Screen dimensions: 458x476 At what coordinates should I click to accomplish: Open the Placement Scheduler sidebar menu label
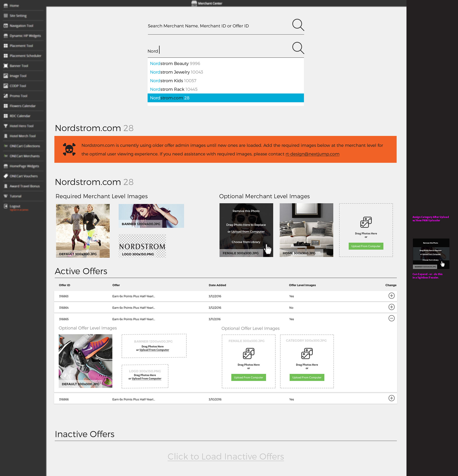[26, 56]
